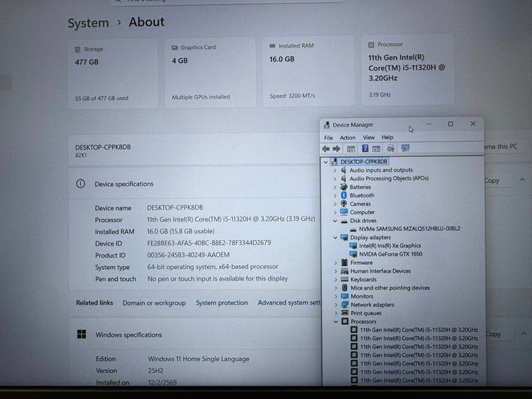Click the Firmware chip icon
Viewport: 532px width, 399px height.
click(x=344, y=262)
